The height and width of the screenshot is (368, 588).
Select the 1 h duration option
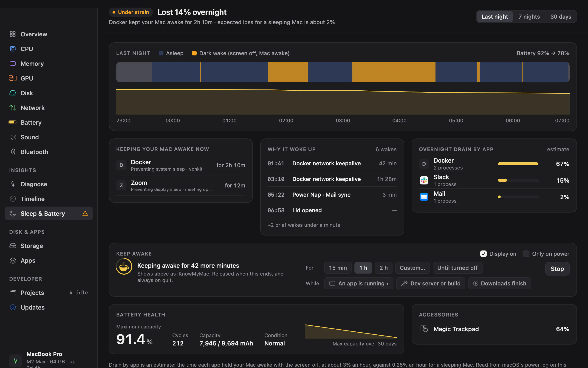[363, 268]
